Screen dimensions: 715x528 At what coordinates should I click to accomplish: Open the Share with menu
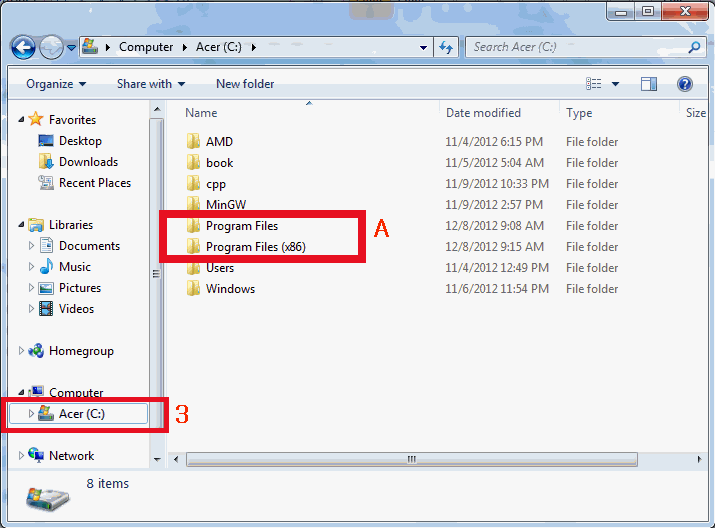click(x=150, y=84)
